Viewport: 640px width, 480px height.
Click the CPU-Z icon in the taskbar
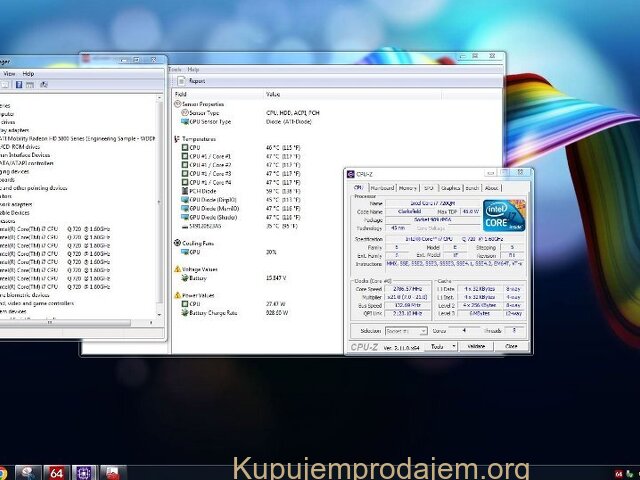(86, 472)
